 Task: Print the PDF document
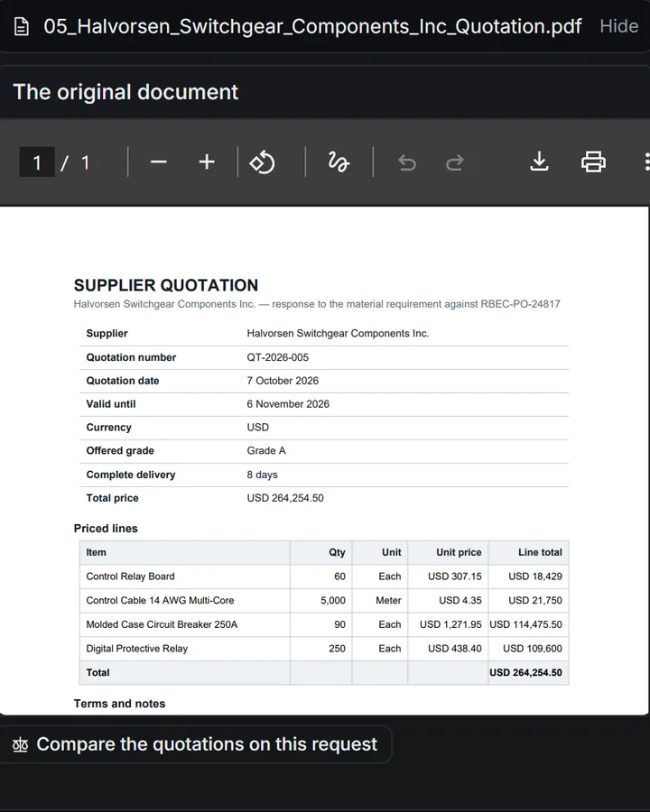[x=593, y=161]
